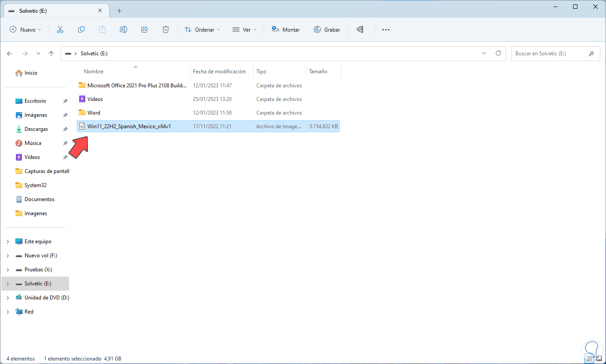This screenshot has height=364, width=606.
Task: Open Imagenes folder in navigation pane
Action: coord(36,213)
